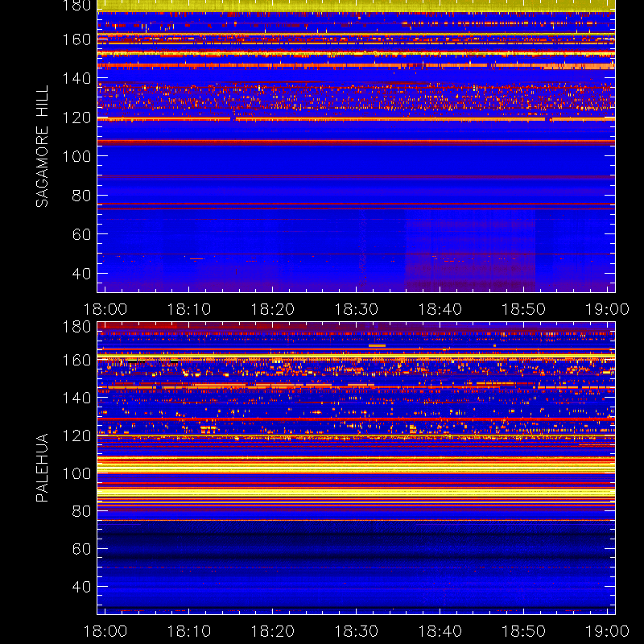Select 19:00 label below Sagamore Hill plot
The height and width of the screenshot is (644, 644).
point(607,309)
